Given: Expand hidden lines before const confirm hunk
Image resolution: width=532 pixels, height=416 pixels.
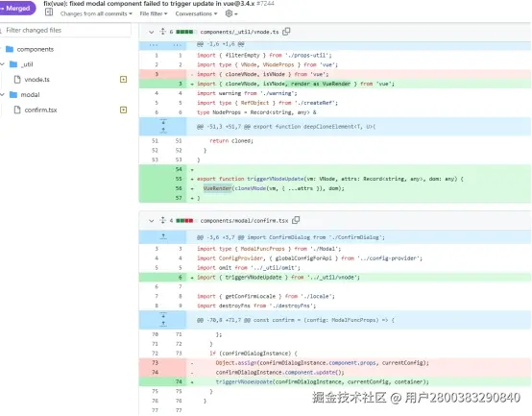Looking at the screenshot, I should click(163, 320).
